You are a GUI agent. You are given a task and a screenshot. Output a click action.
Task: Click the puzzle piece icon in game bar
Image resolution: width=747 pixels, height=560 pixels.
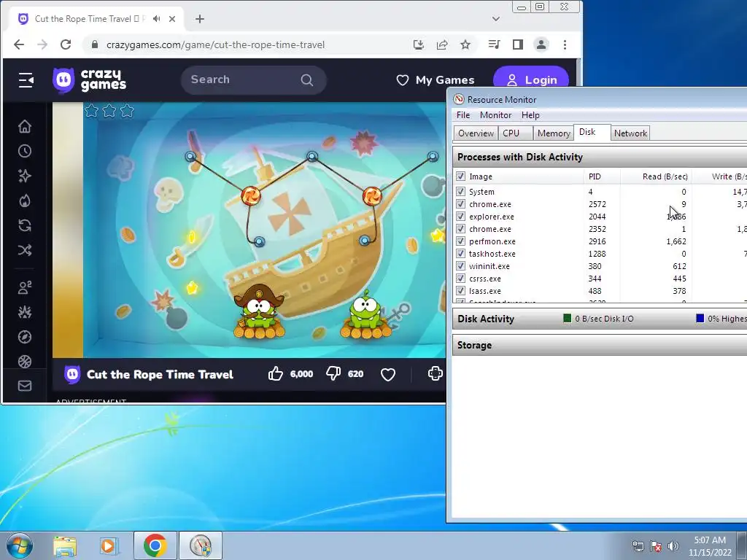[x=435, y=374]
